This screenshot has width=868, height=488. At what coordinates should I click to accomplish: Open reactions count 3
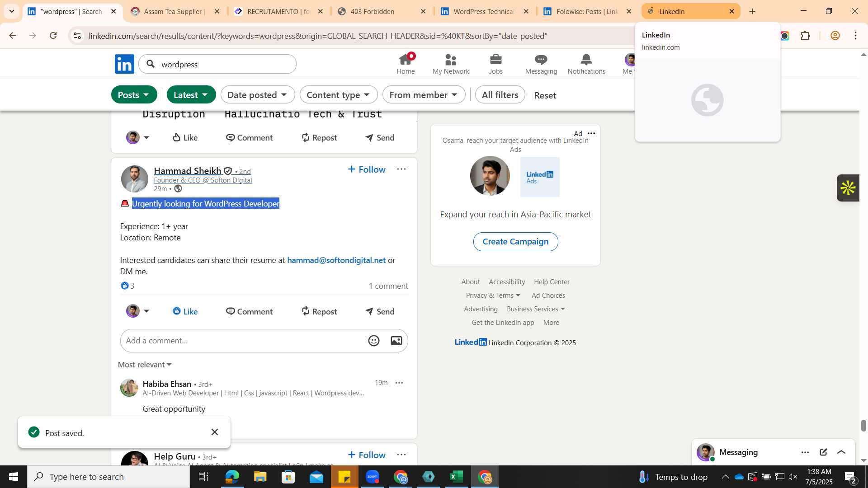pos(127,286)
